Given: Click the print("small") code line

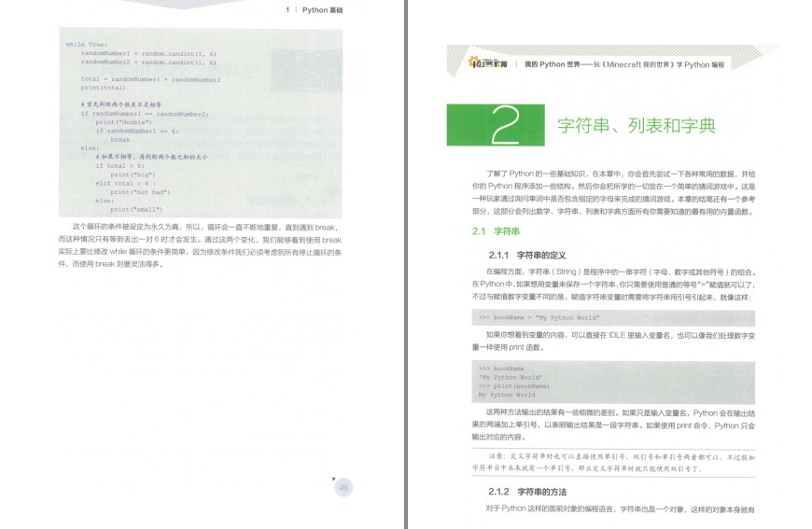Looking at the screenshot, I should point(136,210).
